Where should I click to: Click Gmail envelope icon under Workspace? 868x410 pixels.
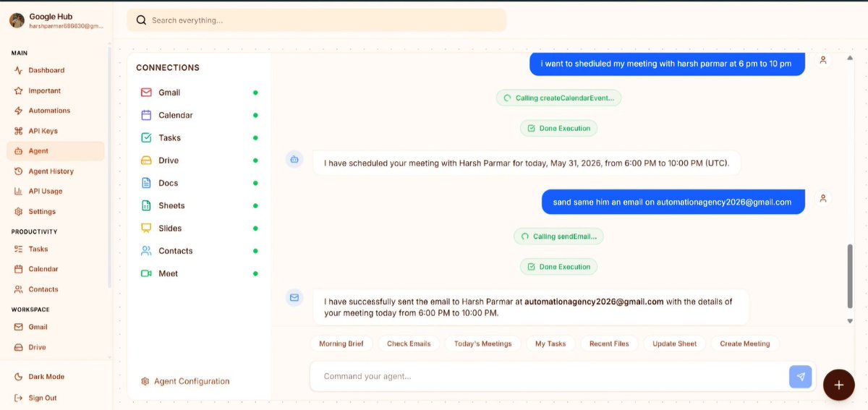(19, 327)
